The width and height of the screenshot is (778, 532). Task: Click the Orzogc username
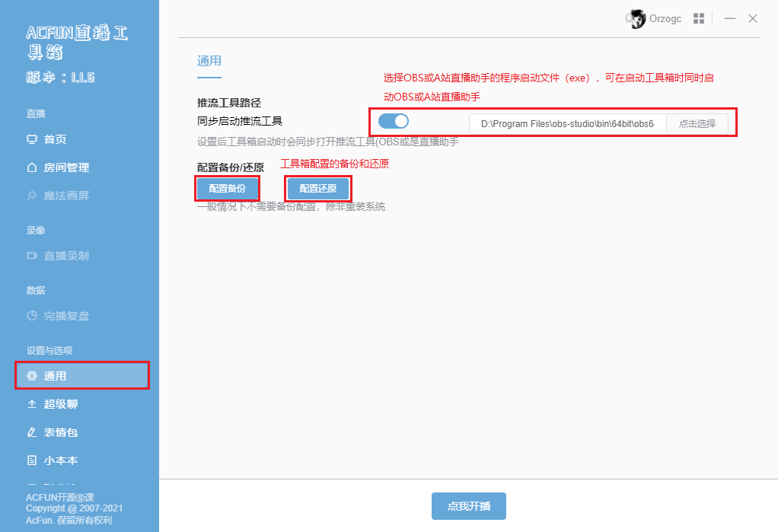(x=665, y=19)
